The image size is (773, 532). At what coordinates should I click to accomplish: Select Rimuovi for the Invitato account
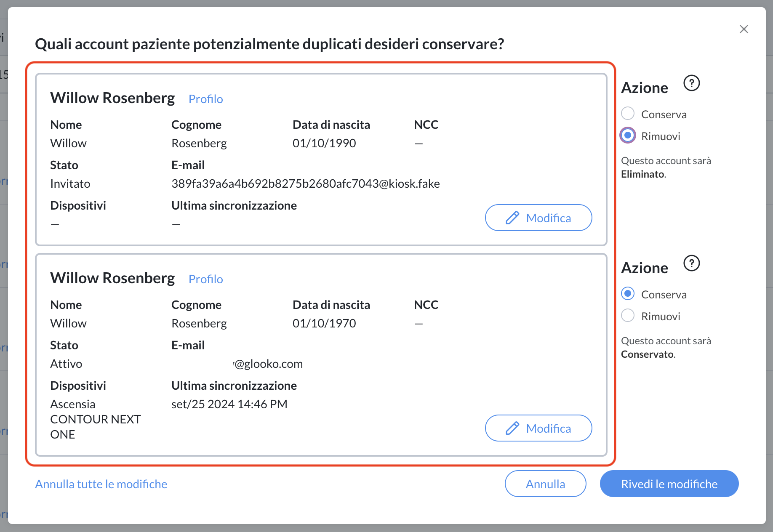click(628, 136)
